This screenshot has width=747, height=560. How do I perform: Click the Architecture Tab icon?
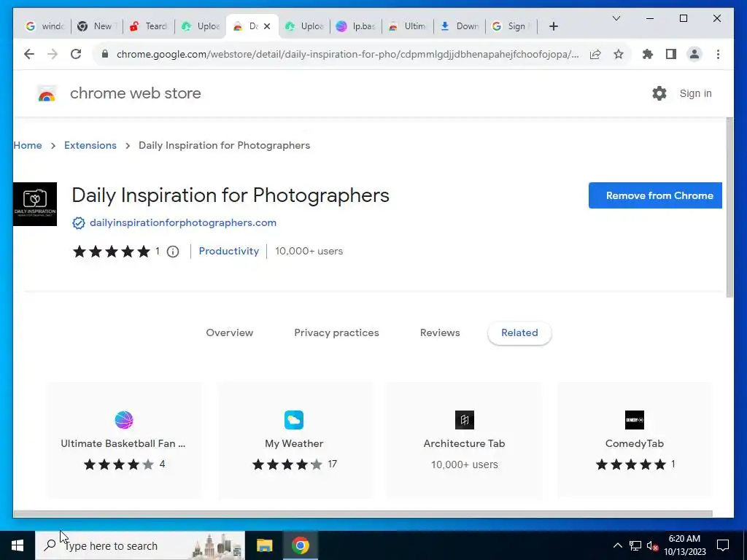coord(465,420)
